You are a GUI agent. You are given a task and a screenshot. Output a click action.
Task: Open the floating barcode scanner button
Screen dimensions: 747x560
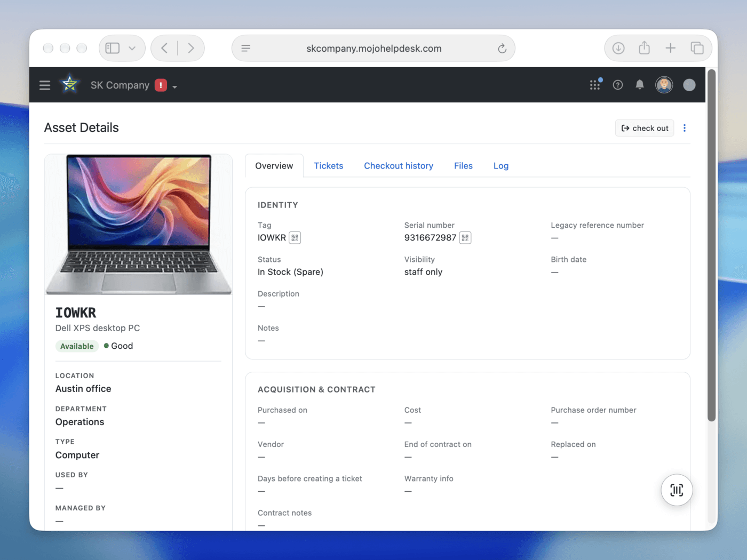tap(677, 490)
